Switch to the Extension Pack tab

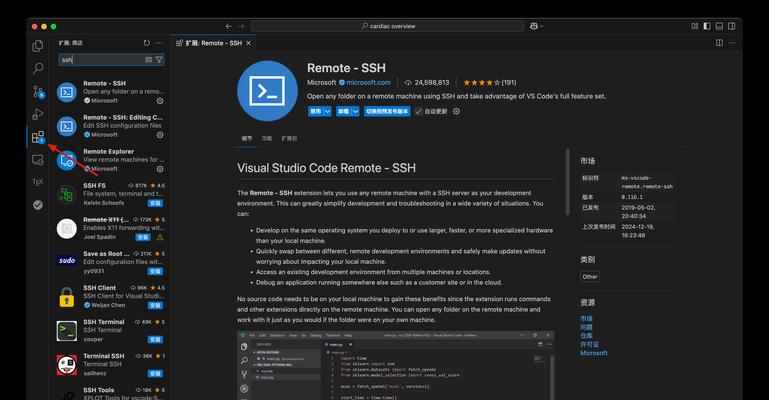coord(289,138)
